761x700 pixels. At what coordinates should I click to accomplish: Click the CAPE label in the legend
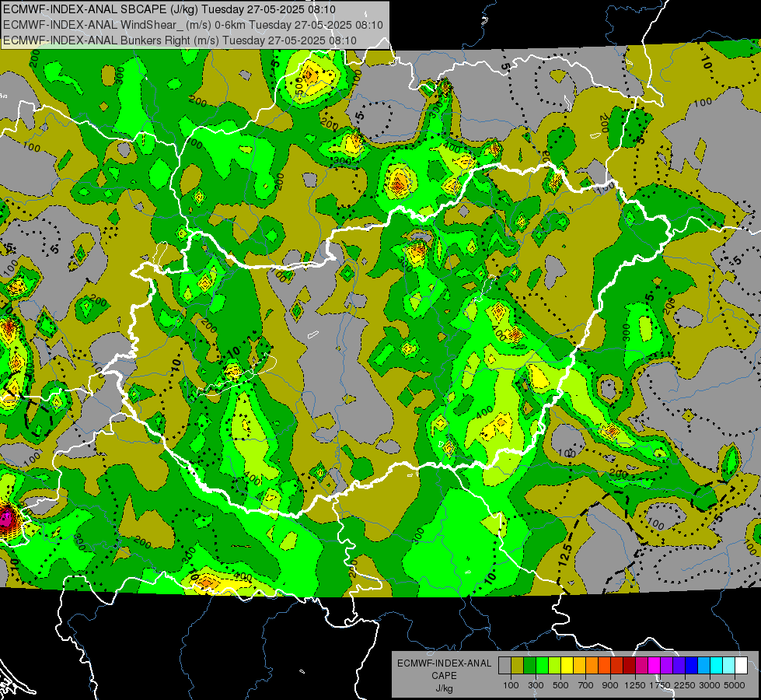pyautogui.click(x=444, y=675)
